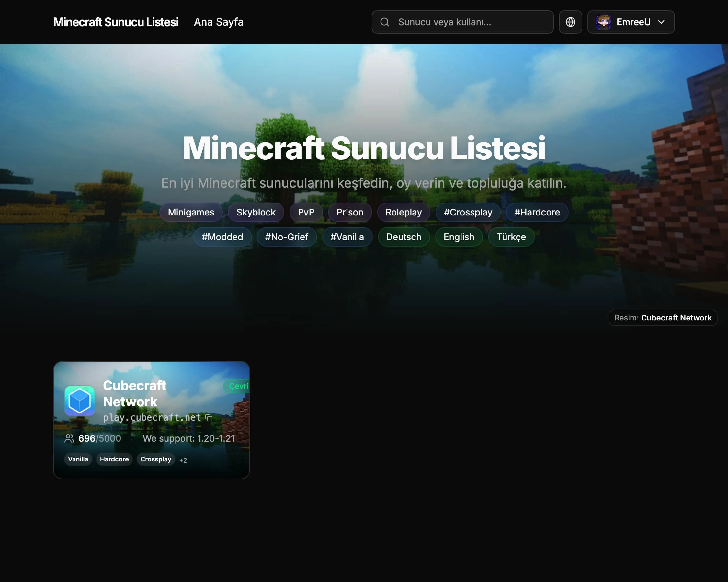Click the Çevrimiçi status badge on card
Viewport: 728px width, 582px height.
[x=237, y=386]
